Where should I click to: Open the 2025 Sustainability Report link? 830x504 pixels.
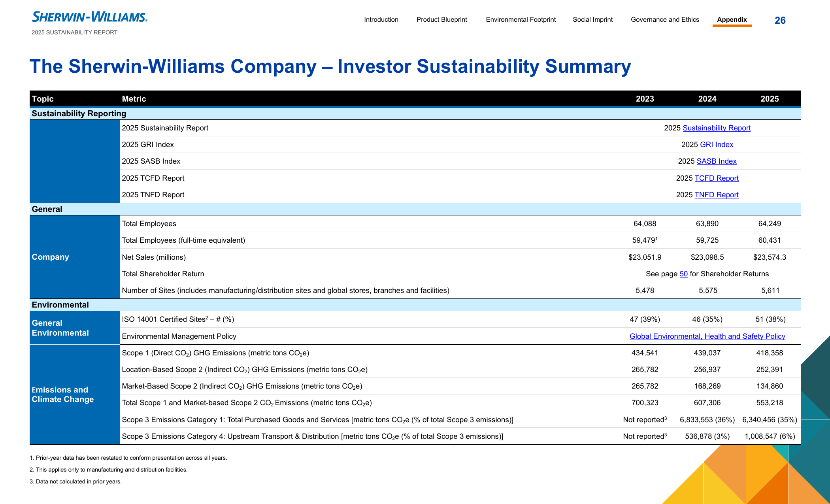pos(716,128)
